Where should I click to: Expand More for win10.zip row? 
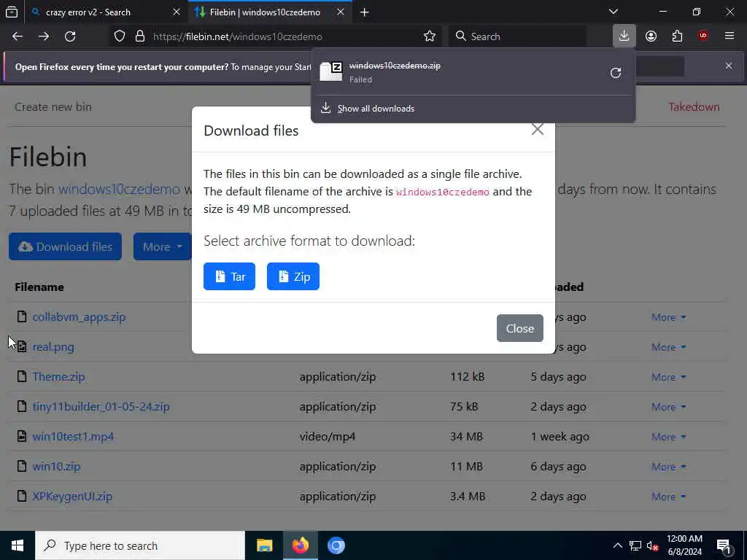668,467
